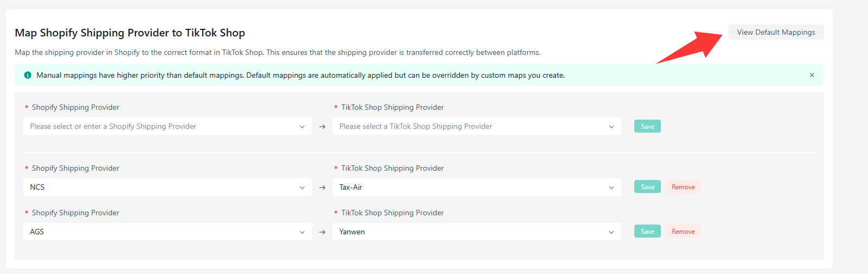Expand the Tax-Air TikTok provider chevron
868x274 pixels.
(611, 188)
